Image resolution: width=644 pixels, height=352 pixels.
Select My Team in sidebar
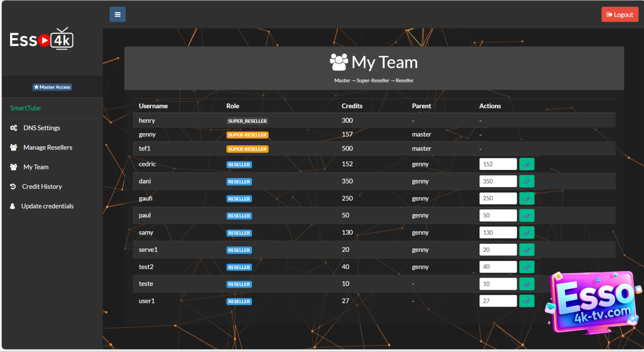pyautogui.click(x=36, y=167)
